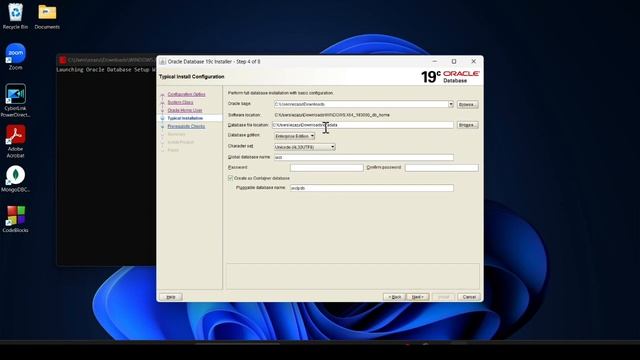
Task: Launch the CodeBlocks desktop shortcut
Action: tap(16, 219)
